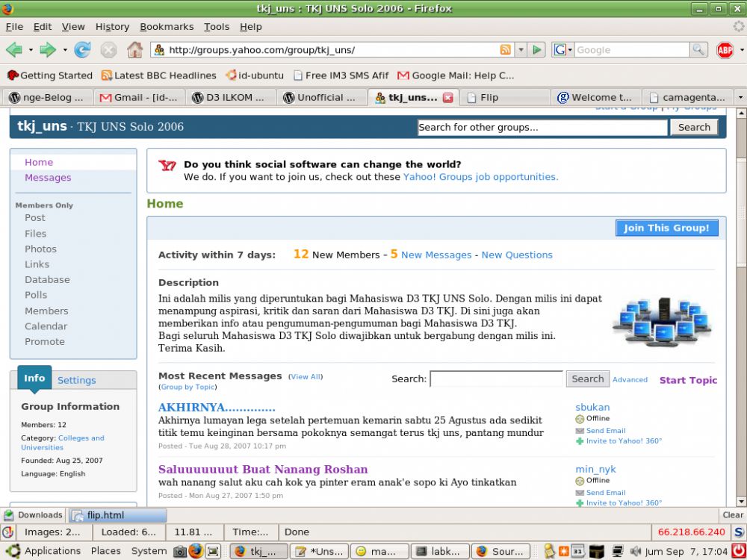747x560 pixels.
Task: Click the RSS feed icon in address bar
Action: coord(506,50)
